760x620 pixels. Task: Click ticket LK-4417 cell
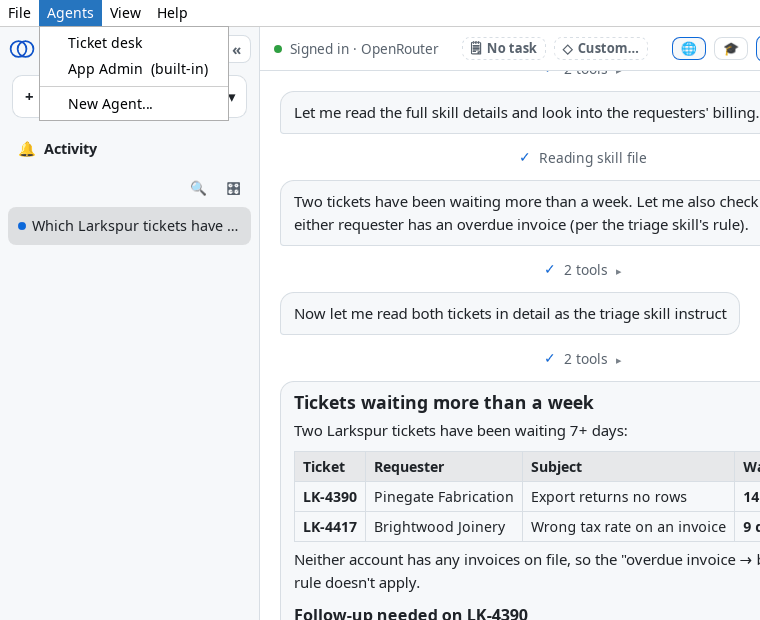pos(330,527)
